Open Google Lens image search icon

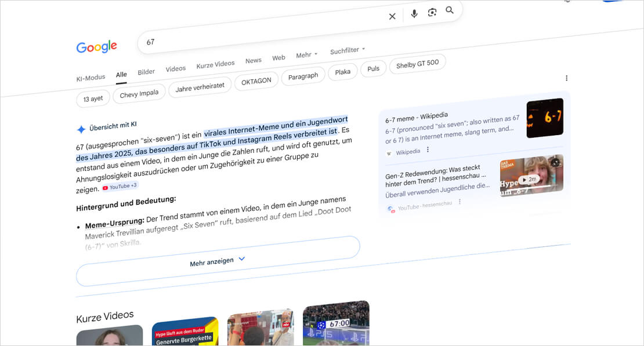(432, 12)
